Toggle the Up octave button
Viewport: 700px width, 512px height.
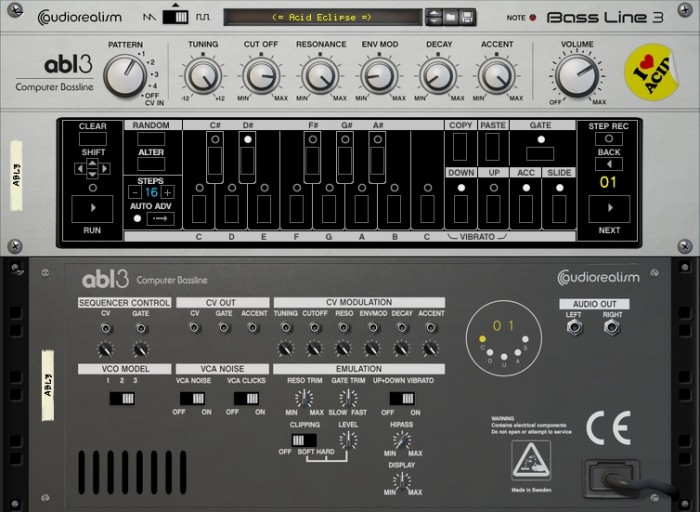(x=493, y=208)
